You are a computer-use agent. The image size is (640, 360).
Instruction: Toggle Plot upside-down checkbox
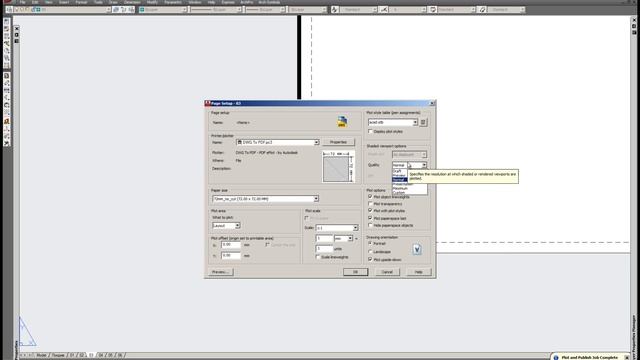pyautogui.click(x=371, y=259)
